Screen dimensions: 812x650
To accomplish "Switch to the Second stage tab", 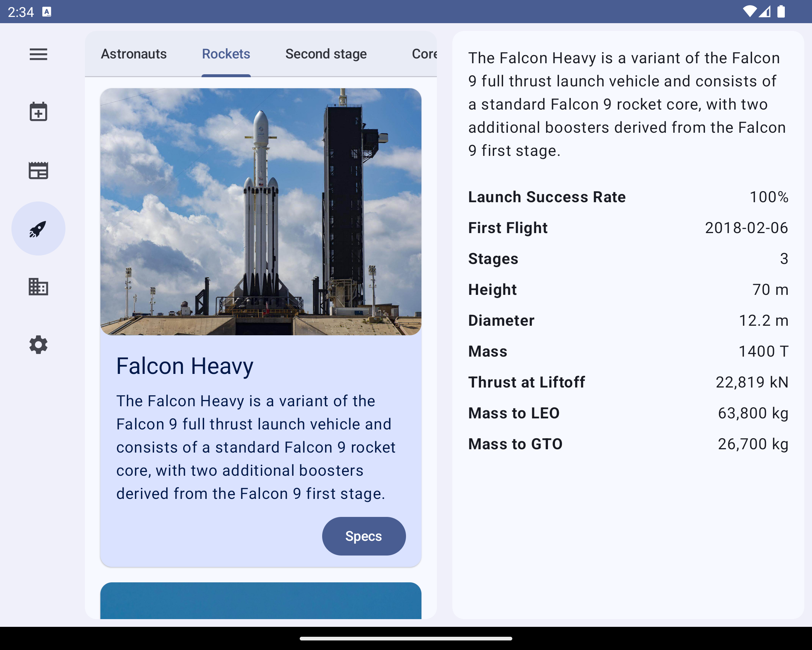I will point(326,54).
